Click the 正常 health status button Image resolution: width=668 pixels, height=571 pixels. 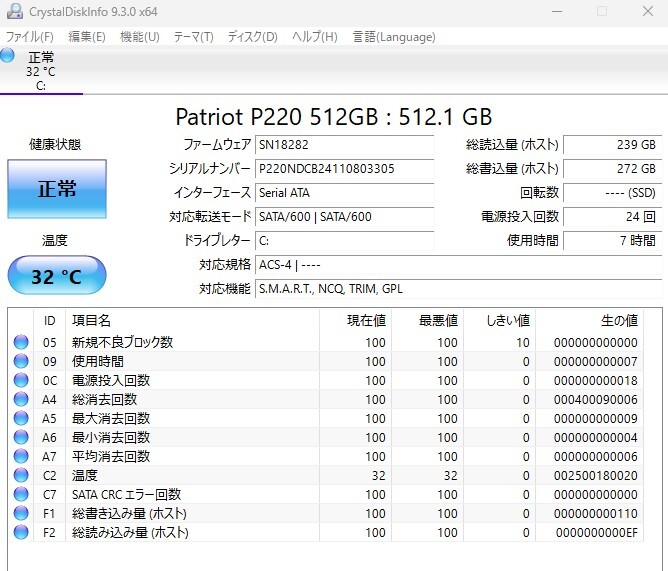pos(57,189)
